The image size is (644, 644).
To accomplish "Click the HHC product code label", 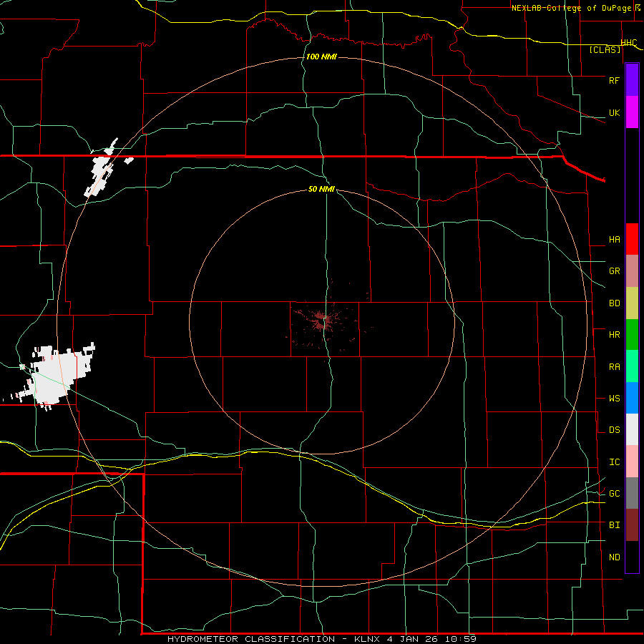I will click(x=629, y=43).
